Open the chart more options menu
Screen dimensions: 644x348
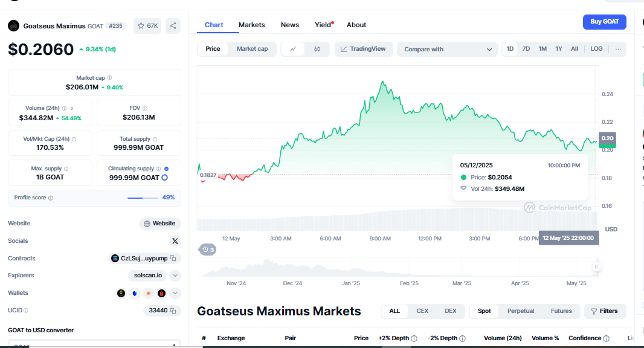click(x=618, y=49)
